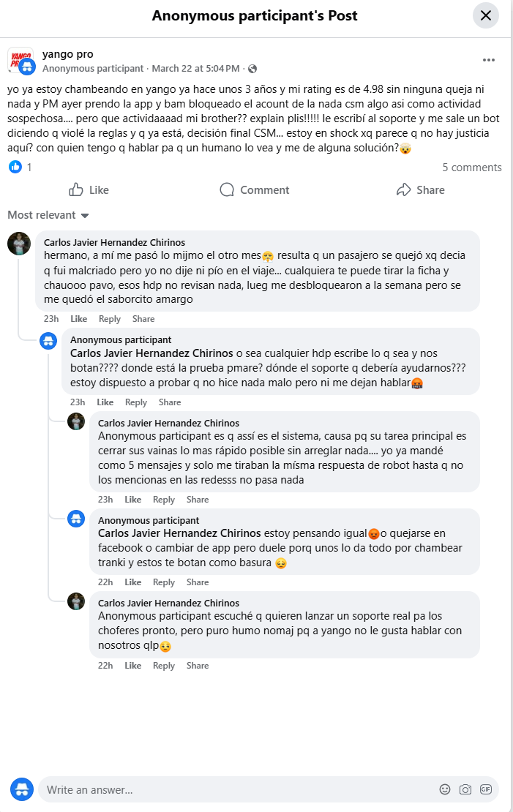Click the March 22 at 5:04 PM timestamp
Viewport: 513px width, 812px height.
[x=195, y=69]
